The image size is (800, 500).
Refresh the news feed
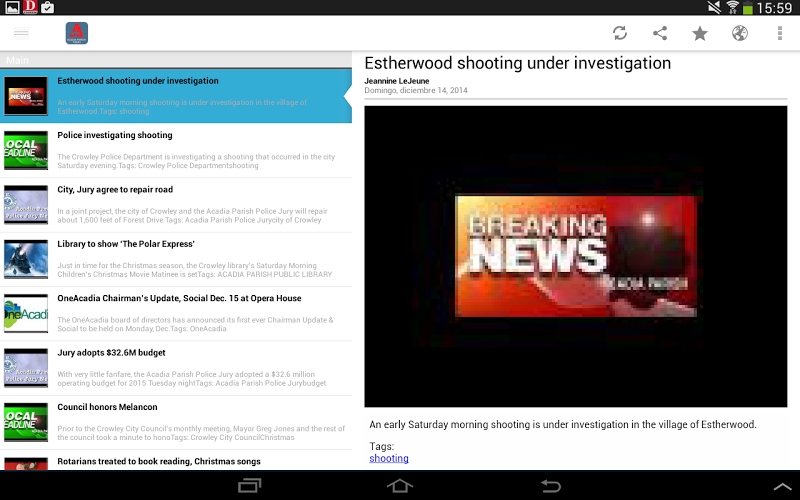[x=620, y=33]
